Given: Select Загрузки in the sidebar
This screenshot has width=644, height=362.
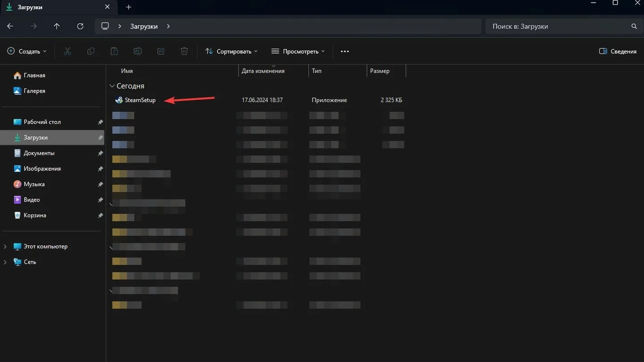Looking at the screenshot, I should click(x=53, y=138).
